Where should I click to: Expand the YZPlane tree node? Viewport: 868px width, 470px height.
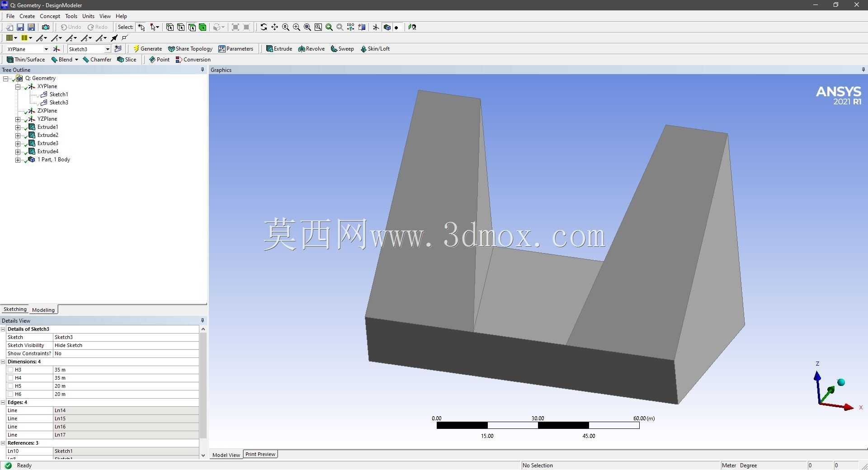pyautogui.click(x=18, y=119)
